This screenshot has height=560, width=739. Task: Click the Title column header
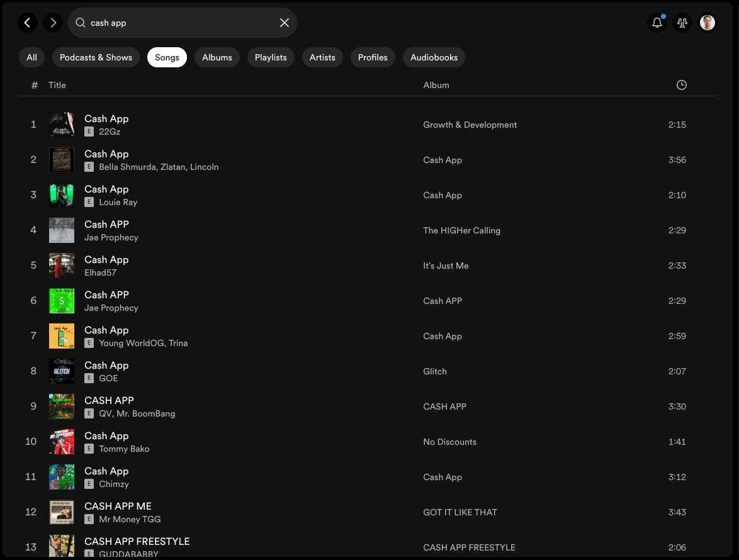click(x=57, y=85)
